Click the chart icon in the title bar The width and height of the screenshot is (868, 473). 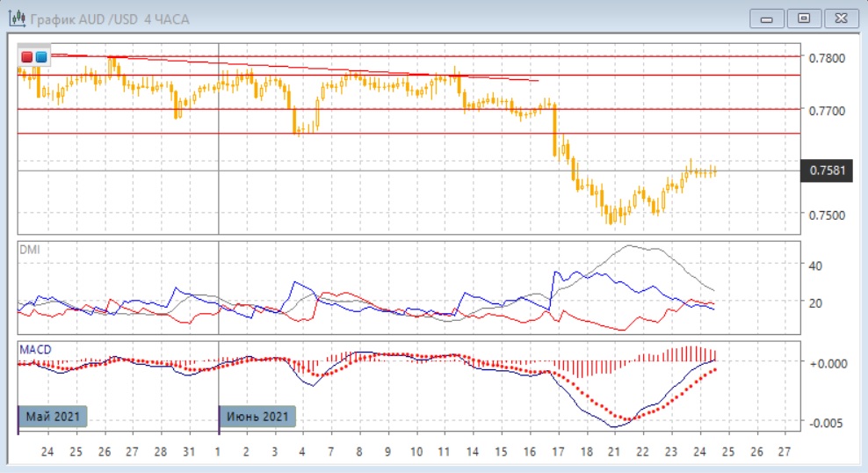(16, 18)
